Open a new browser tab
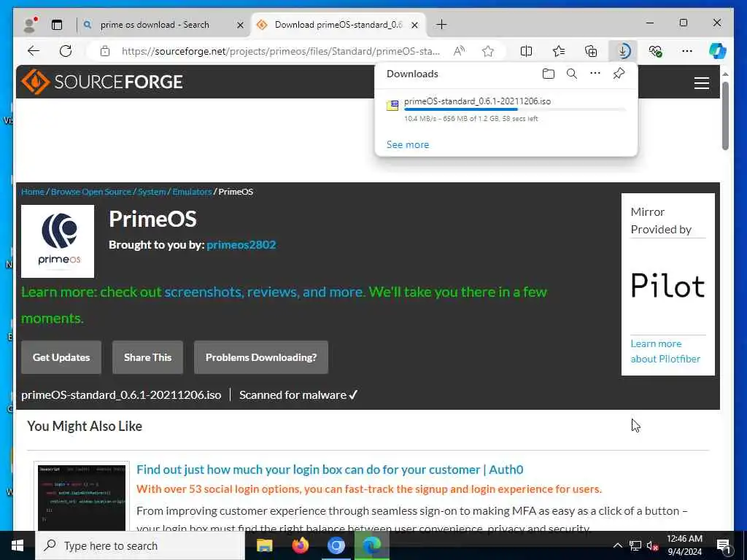Screen dimensions: 747x560 pos(441,25)
